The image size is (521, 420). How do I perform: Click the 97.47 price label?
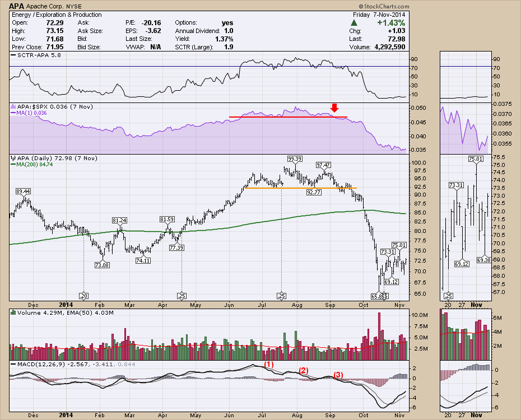tap(323, 165)
